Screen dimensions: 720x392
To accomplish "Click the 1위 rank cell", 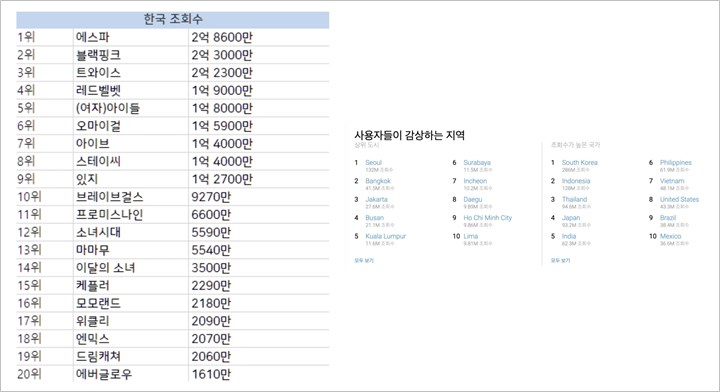I will click(45, 37).
